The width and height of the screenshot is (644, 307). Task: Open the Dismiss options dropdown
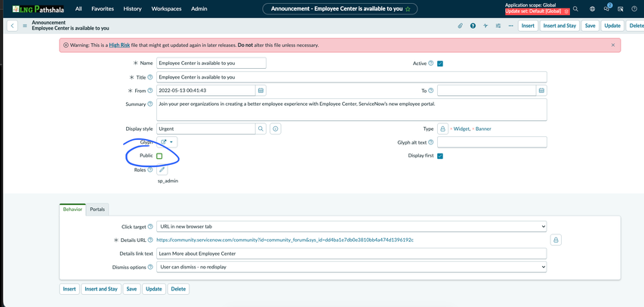tap(352, 267)
